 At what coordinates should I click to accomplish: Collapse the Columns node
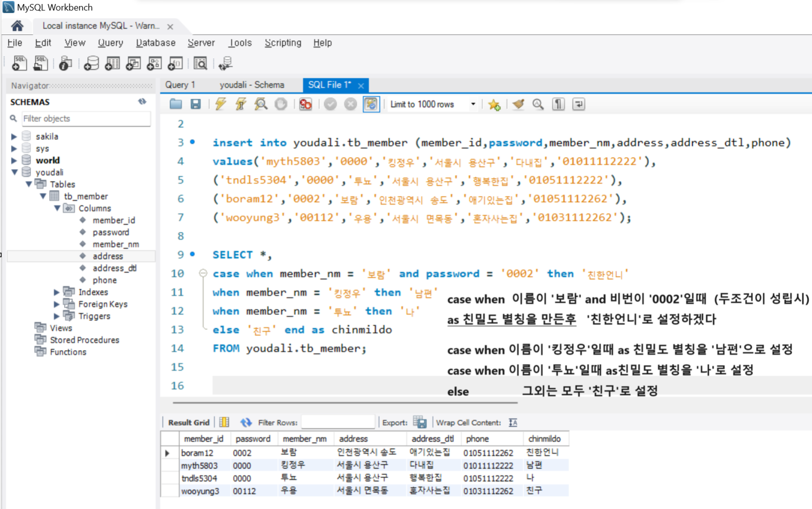(57, 208)
